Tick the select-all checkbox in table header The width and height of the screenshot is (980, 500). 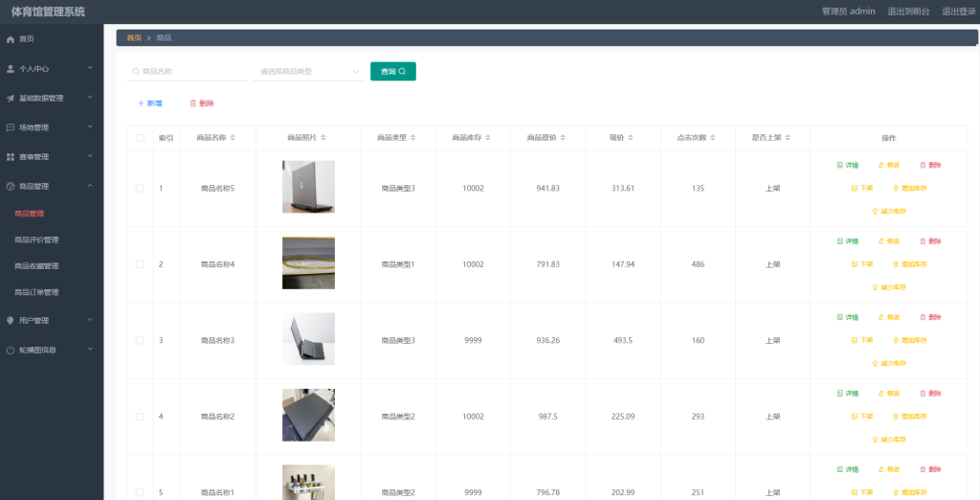pyautogui.click(x=140, y=138)
